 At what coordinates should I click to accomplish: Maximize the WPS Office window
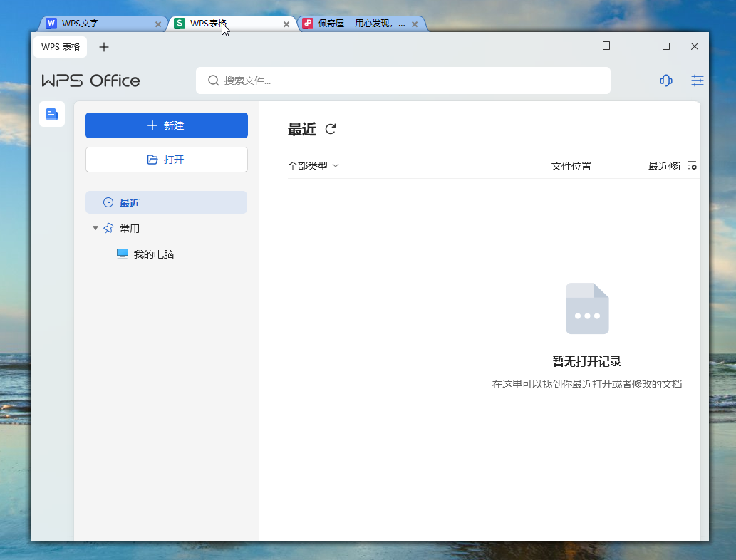[666, 46]
